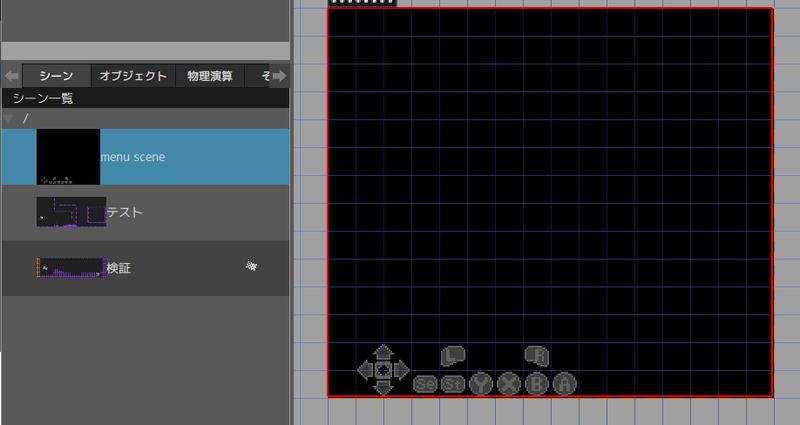Switch to the シーン tab
Viewport: 800px width, 425px height.
click(x=57, y=76)
